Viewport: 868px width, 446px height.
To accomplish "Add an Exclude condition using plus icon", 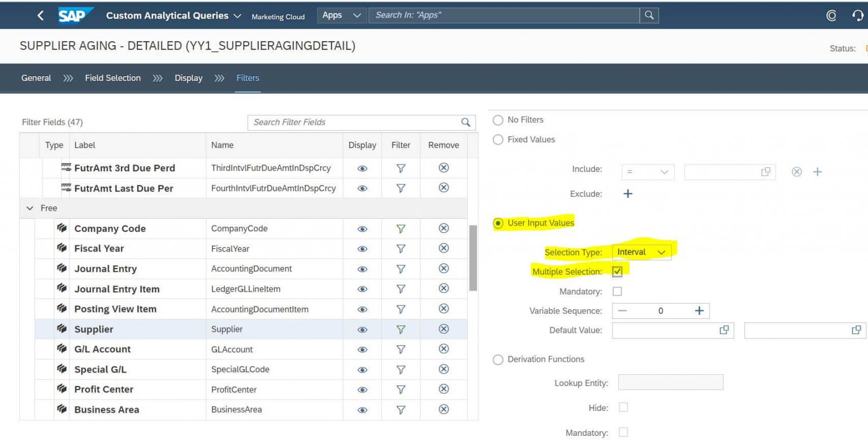I will tap(627, 193).
